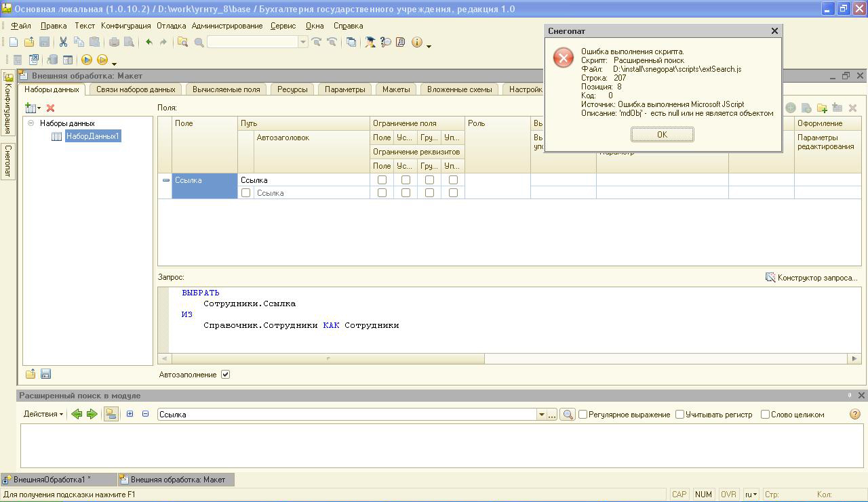Image resolution: width=868 pixels, height=502 pixels.
Task: Click the Cut scissors icon
Action: pos(63,42)
